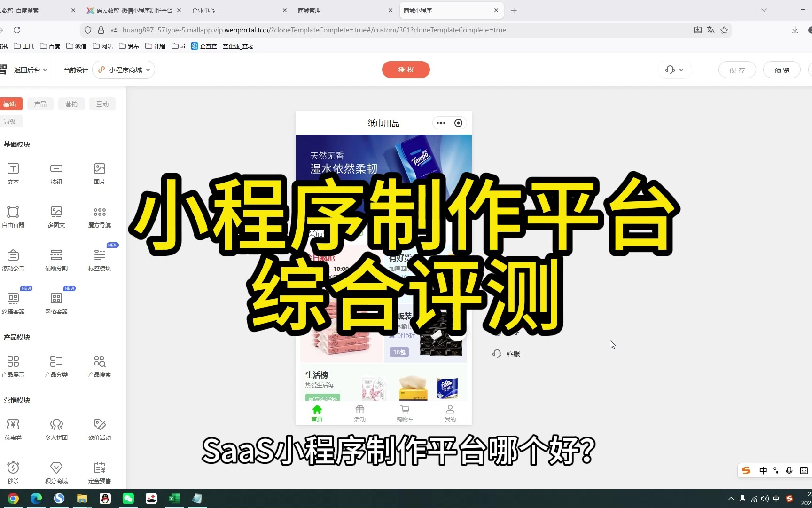Select the tissue banner image in preview
The width and height of the screenshot is (812, 508).
(383, 179)
